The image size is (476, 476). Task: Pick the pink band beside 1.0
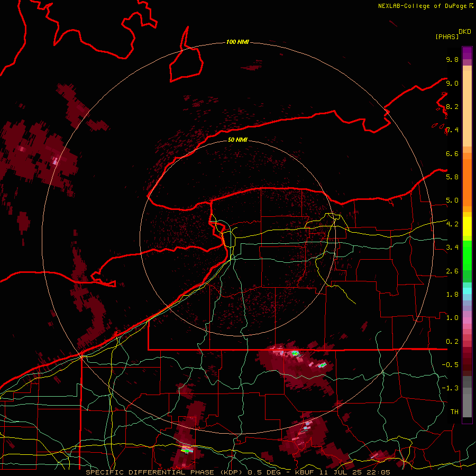[x=467, y=320]
